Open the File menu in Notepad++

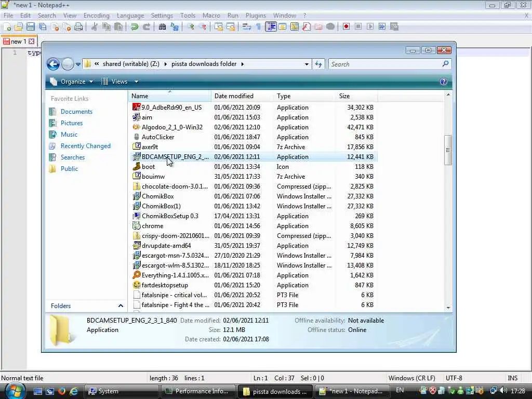click(8, 15)
